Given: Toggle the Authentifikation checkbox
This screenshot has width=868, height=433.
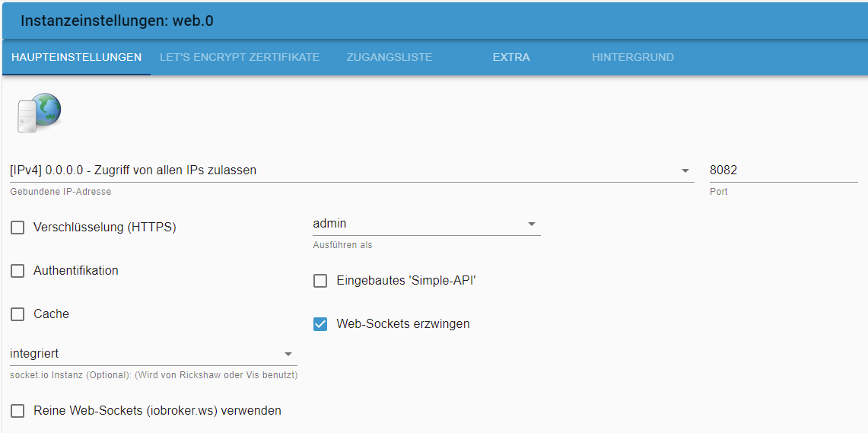Looking at the screenshot, I should coord(17,271).
